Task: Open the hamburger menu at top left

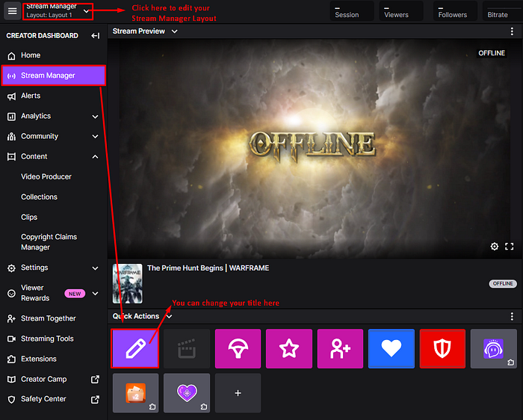Action: 13,11
